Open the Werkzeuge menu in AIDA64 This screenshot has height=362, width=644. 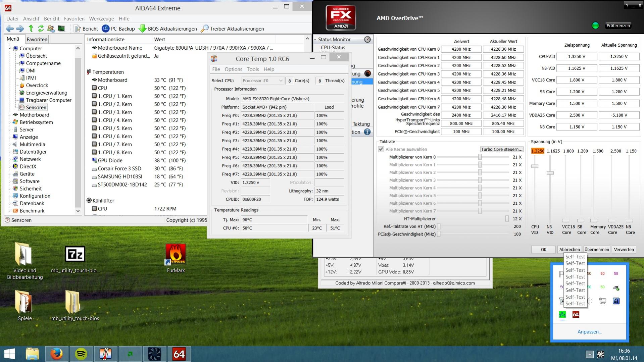click(x=101, y=19)
